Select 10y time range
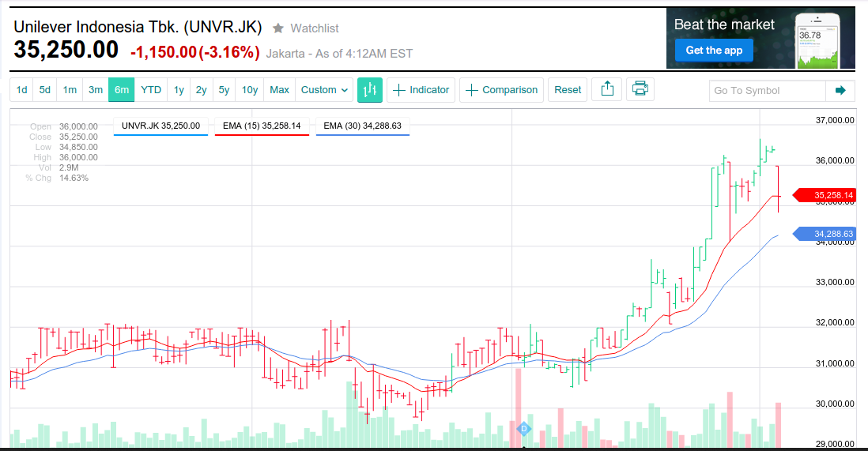This screenshot has width=868, height=451. coord(250,89)
